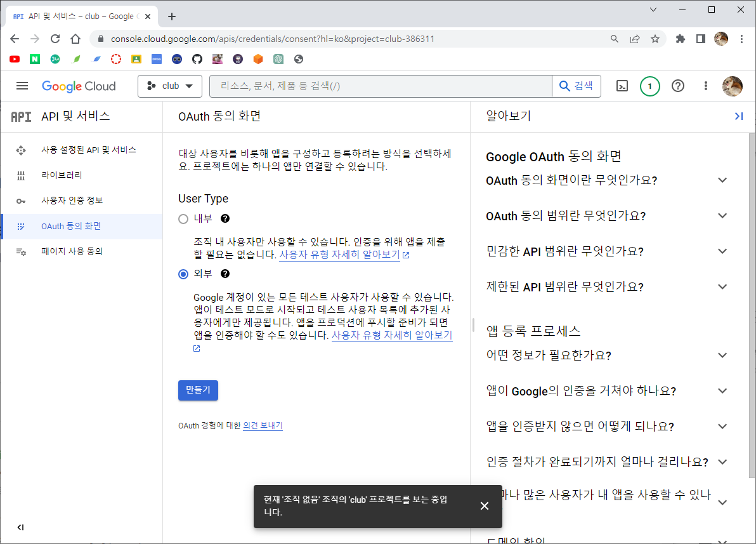
Task: Open 라이브러리 in the sidebar
Action: 82,175
